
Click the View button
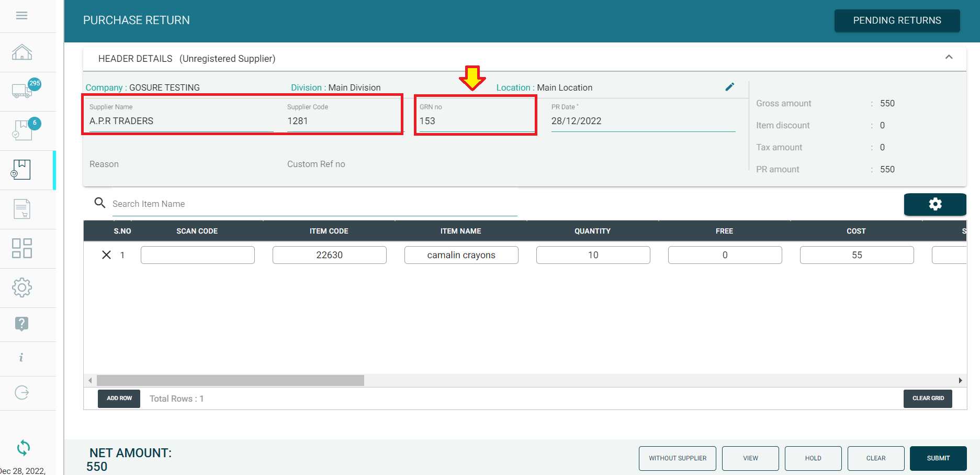(x=750, y=458)
